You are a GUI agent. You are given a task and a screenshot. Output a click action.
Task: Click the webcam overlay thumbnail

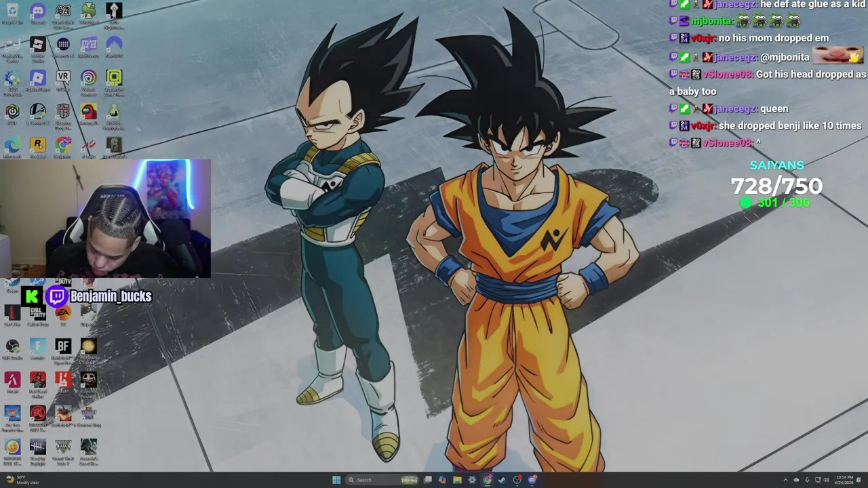105,219
